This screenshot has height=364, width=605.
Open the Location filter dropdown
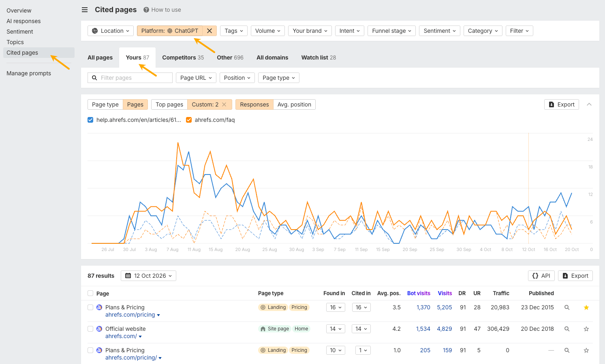pos(111,31)
